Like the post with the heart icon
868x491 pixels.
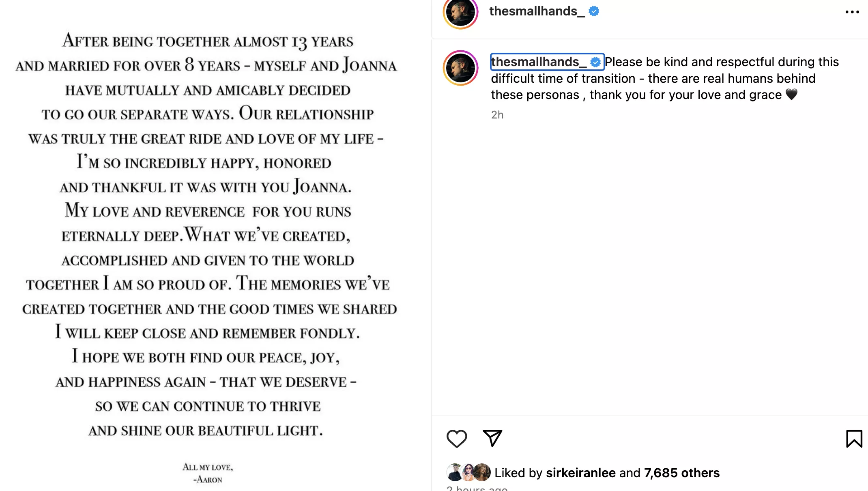(457, 439)
